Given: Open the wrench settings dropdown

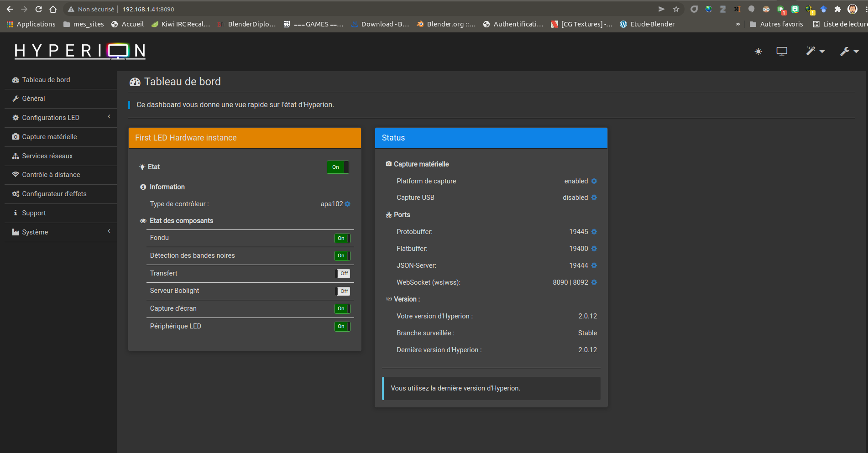Looking at the screenshot, I should pyautogui.click(x=849, y=51).
